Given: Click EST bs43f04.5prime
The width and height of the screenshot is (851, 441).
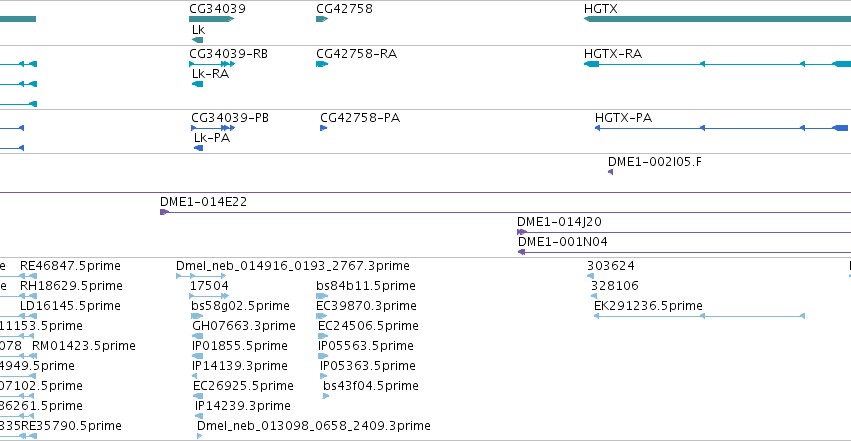Looking at the screenshot, I should pyautogui.click(x=371, y=386).
